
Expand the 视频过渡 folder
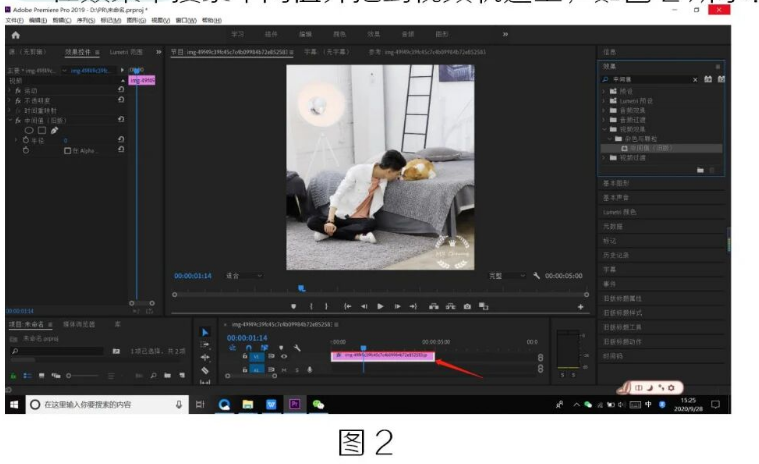pyautogui.click(x=604, y=158)
